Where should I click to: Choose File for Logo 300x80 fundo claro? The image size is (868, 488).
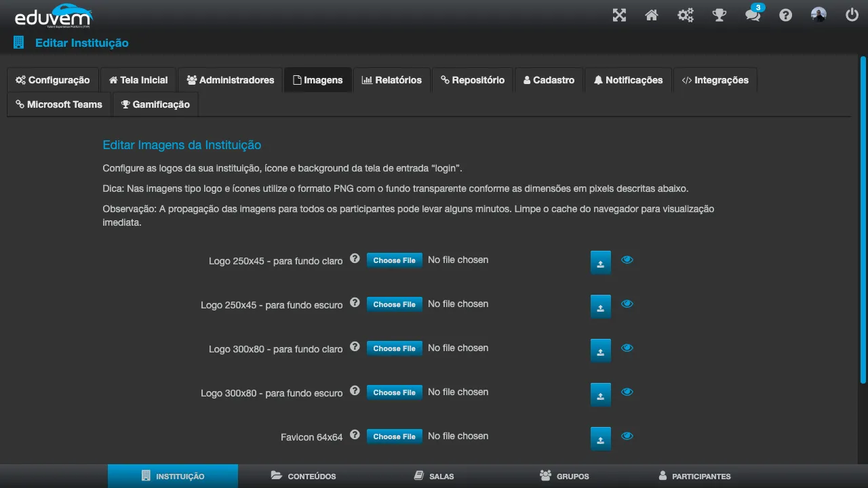[x=395, y=348]
